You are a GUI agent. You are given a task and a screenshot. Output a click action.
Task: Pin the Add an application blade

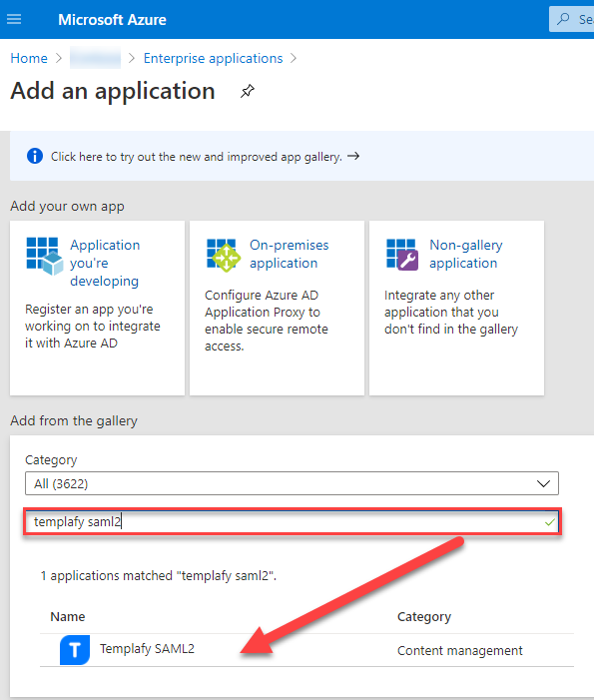tap(248, 91)
